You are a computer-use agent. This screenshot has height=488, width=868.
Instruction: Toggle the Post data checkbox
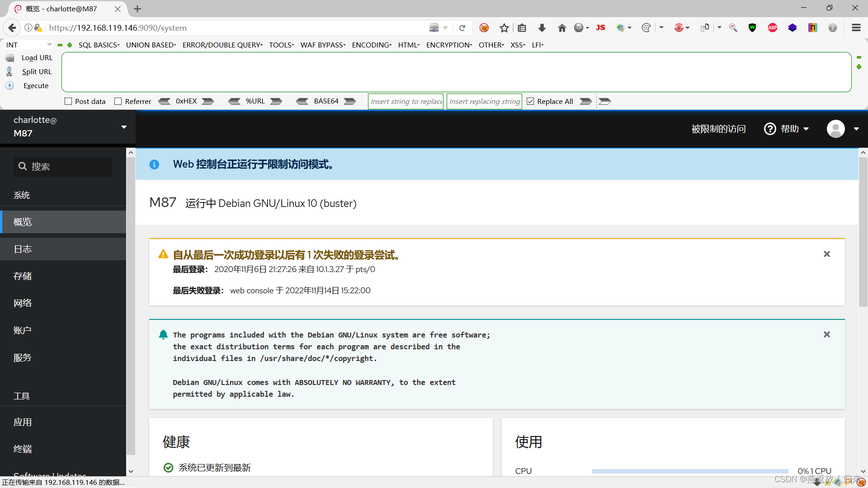[x=68, y=101]
